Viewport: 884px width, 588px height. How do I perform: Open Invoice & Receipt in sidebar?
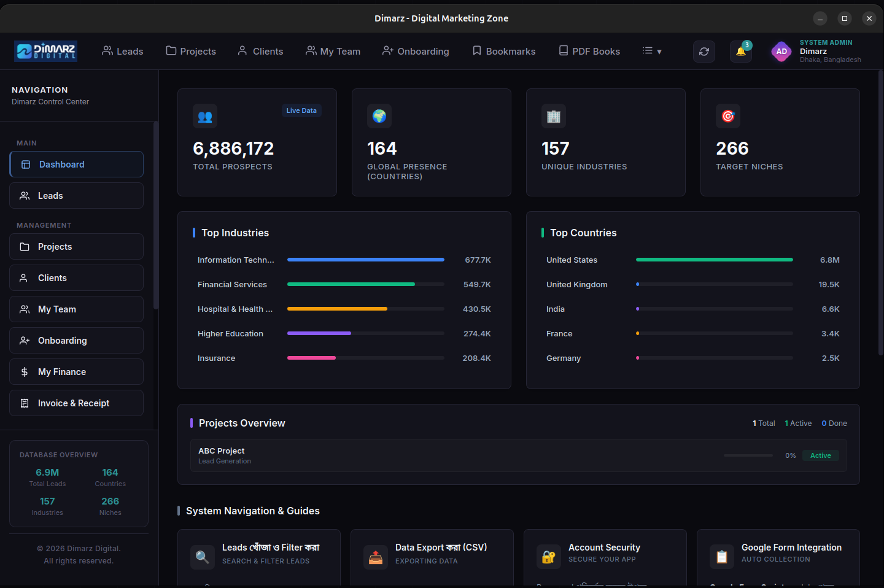point(77,403)
